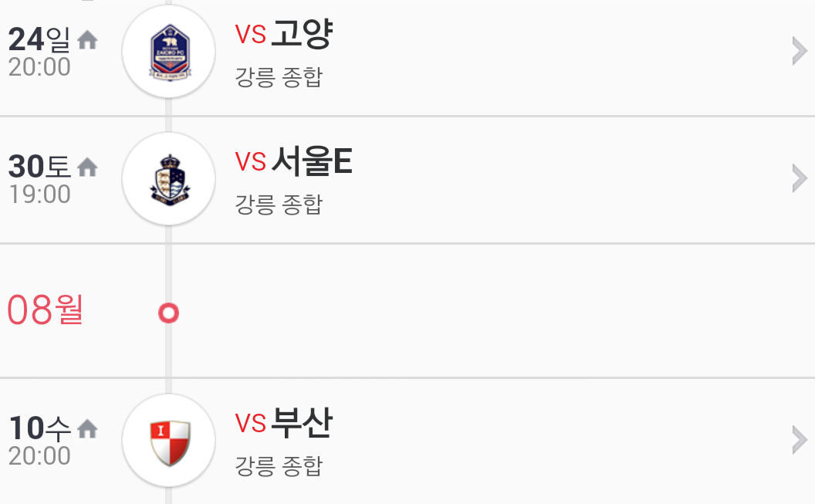
Task: Expand the VS 서울E match arrow
Action: click(800, 178)
